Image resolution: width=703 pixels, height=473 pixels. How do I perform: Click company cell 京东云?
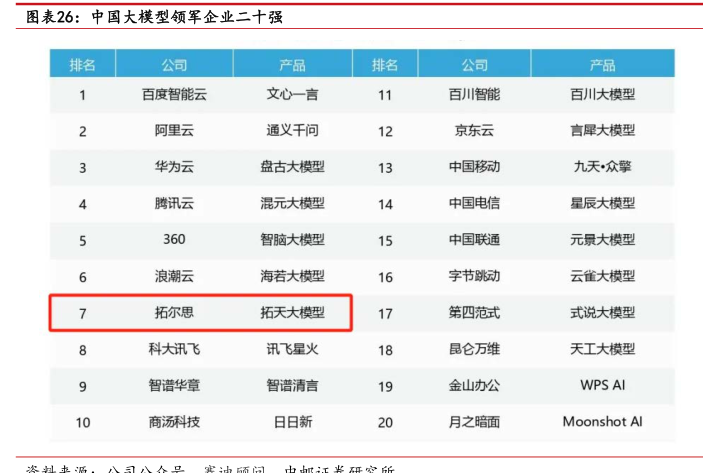click(474, 131)
